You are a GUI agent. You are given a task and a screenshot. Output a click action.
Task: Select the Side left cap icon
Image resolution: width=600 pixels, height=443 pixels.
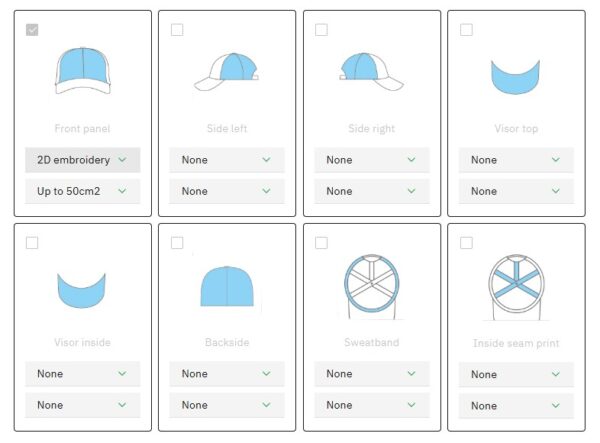point(227,73)
